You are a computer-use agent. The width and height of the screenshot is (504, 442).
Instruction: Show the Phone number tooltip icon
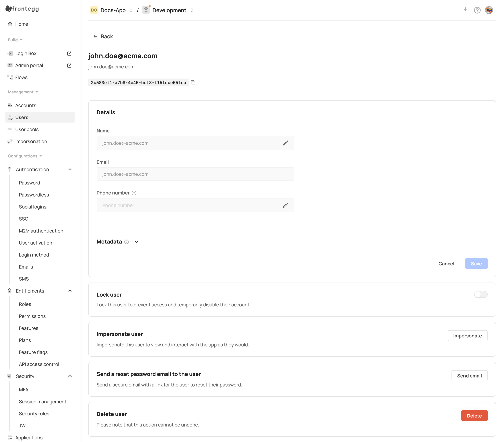pos(134,193)
